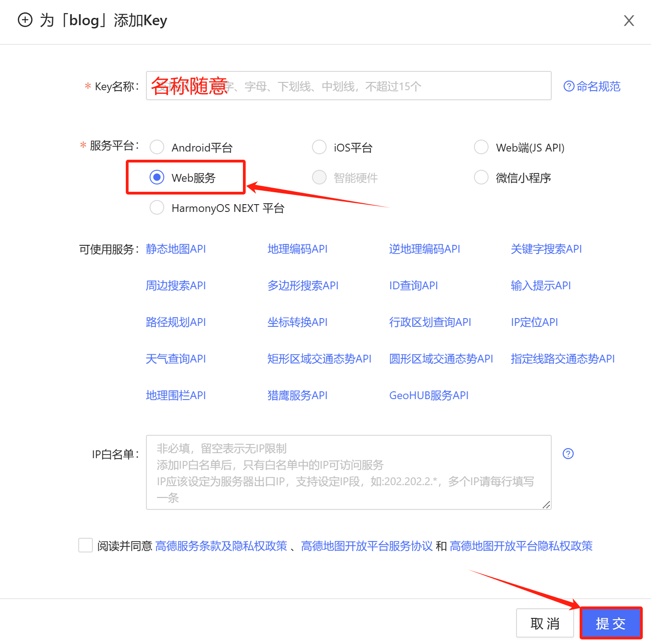This screenshot has width=651, height=644.
Task: Select the Android平台 radio button
Action: 157,147
